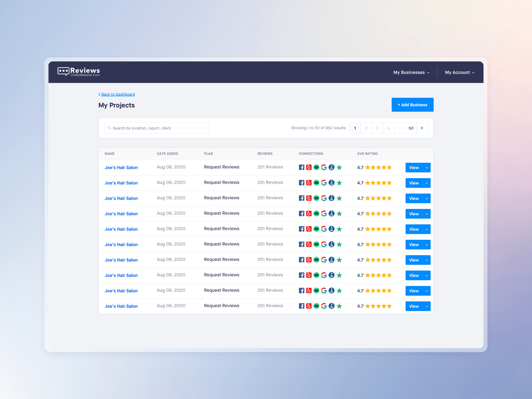The height and width of the screenshot is (399, 532).
Task: Follow the Back to Dashboard link
Action: point(118,94)
